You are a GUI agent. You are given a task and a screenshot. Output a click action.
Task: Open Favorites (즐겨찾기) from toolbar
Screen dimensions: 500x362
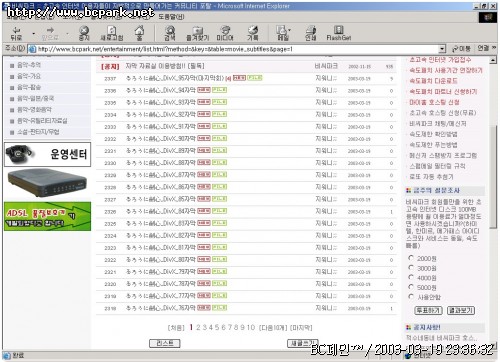[198, 34]
